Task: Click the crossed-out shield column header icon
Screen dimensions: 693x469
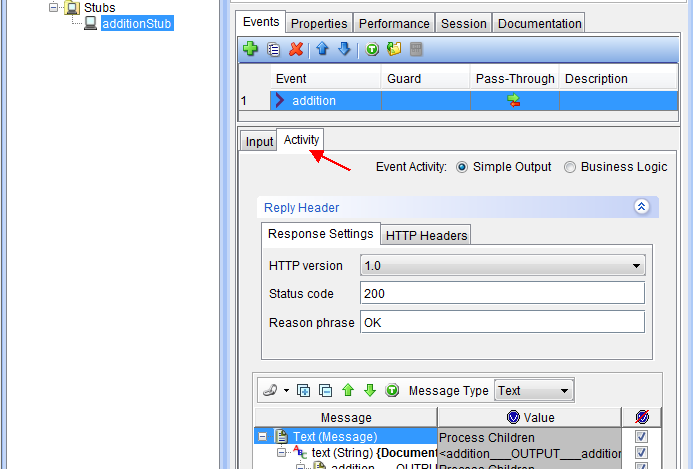Action: tap(642, 417)
